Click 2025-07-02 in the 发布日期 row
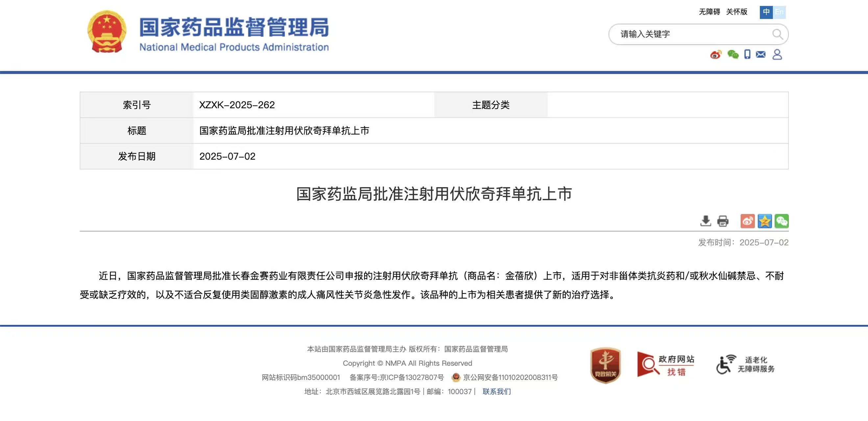 pos(228,156)
